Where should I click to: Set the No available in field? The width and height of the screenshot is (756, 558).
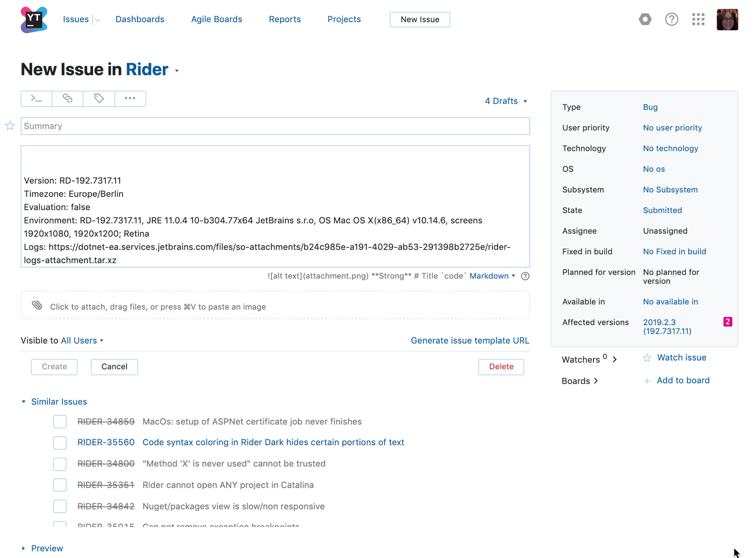[670, 302]
